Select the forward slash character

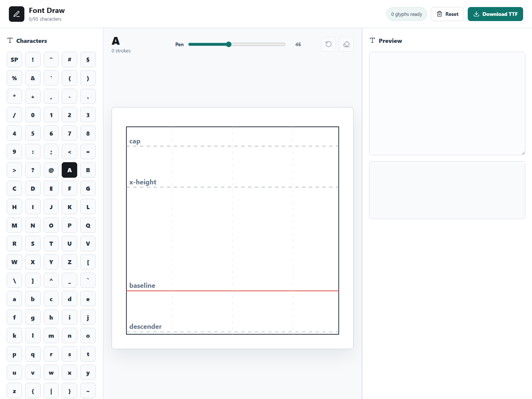[x=14, y=115]
